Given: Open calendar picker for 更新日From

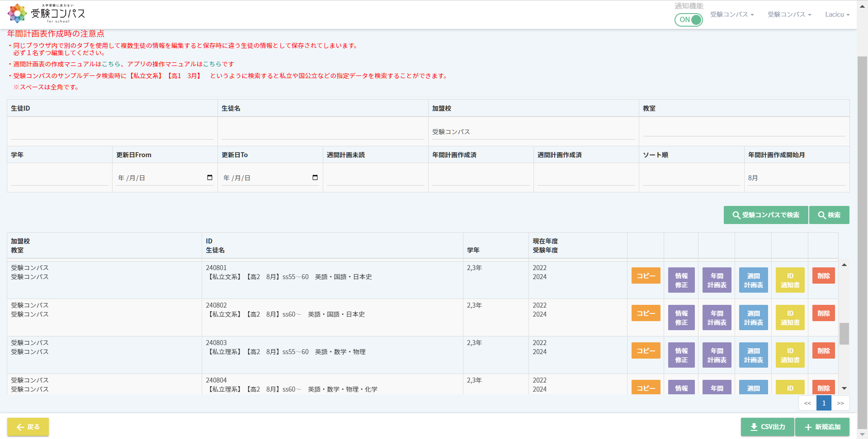Looking at the screenshot, I should coord(210,177).
